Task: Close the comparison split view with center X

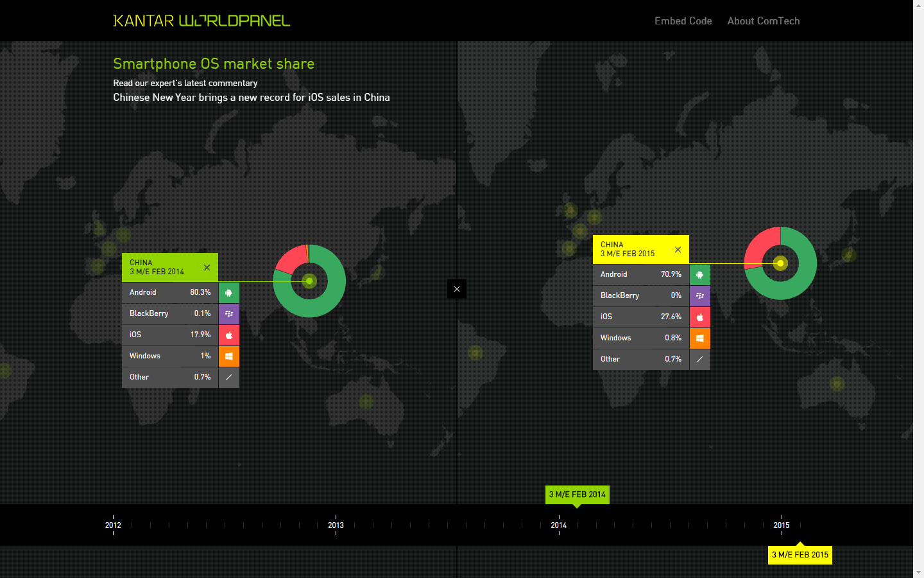Action: point(457,289)
